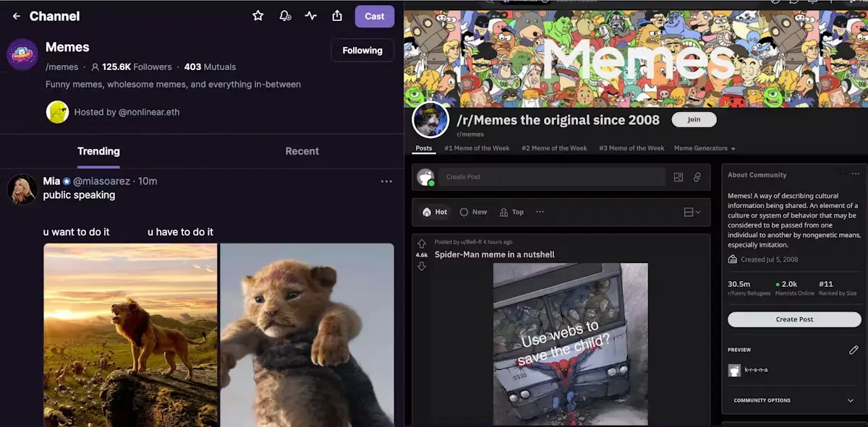Click the r/Memes community avatar
Image resolution: width=868 pixels, height=427 pixels.
[x=430, y=119]
